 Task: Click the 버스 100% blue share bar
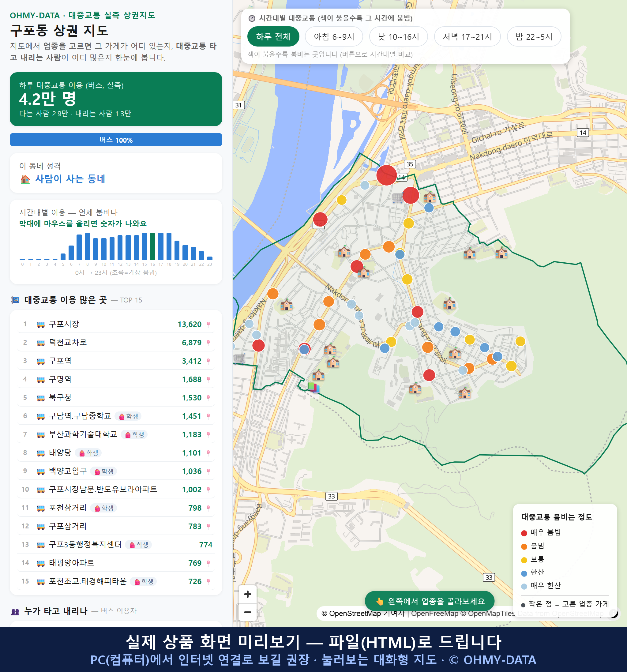pos(116,140)
